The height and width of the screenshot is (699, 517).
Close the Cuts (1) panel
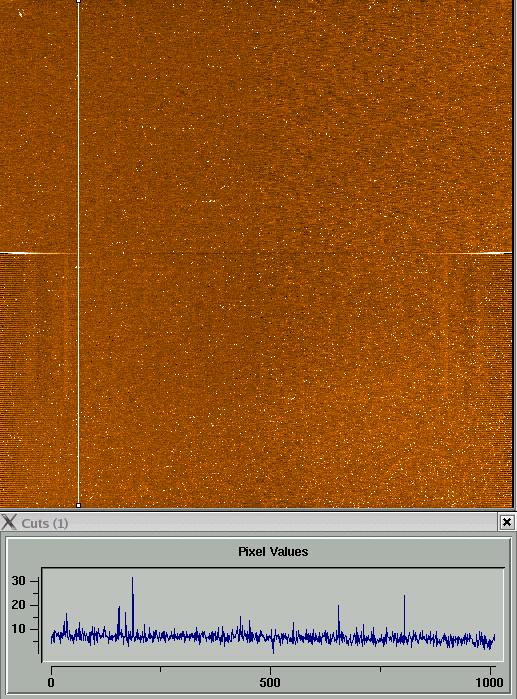(x=506, y=522)
